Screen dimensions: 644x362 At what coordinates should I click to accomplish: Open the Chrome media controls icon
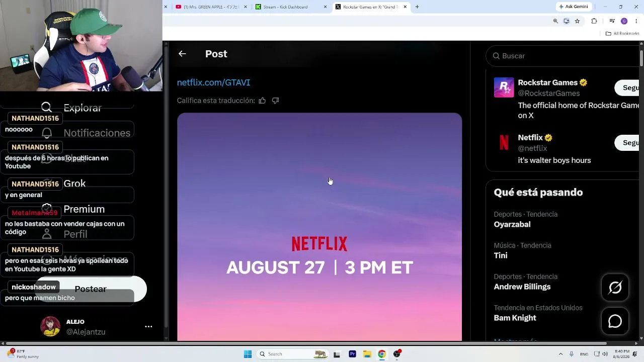612,21
